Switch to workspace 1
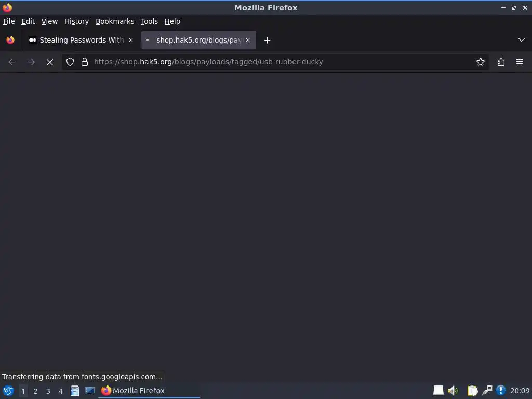The height and width of the screenshot is (399, 532). coord(23,391)
